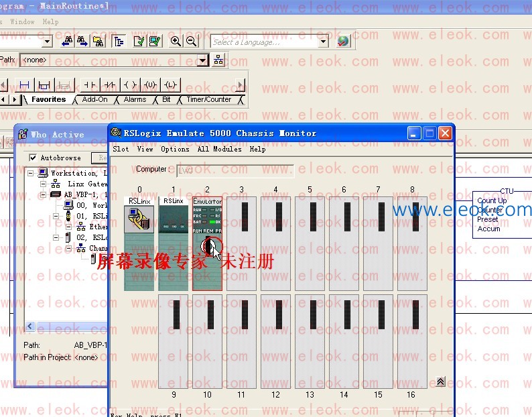The image size is (532, 417).
Task: Click the CTU Count Up instruction block
Action: (502, 215)
